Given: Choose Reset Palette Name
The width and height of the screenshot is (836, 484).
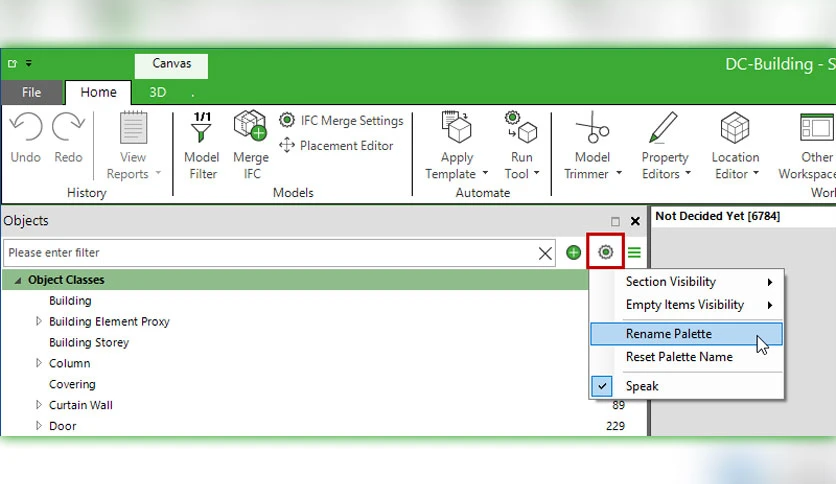Looking at the screenshot, I should click(x=687, y=357).
